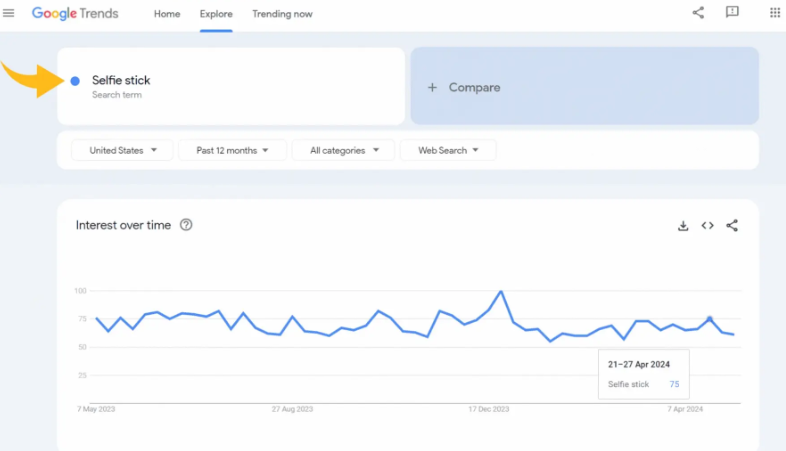Go to the Home tab
Screen dimensions: 786x451
[x=167, y=14]
